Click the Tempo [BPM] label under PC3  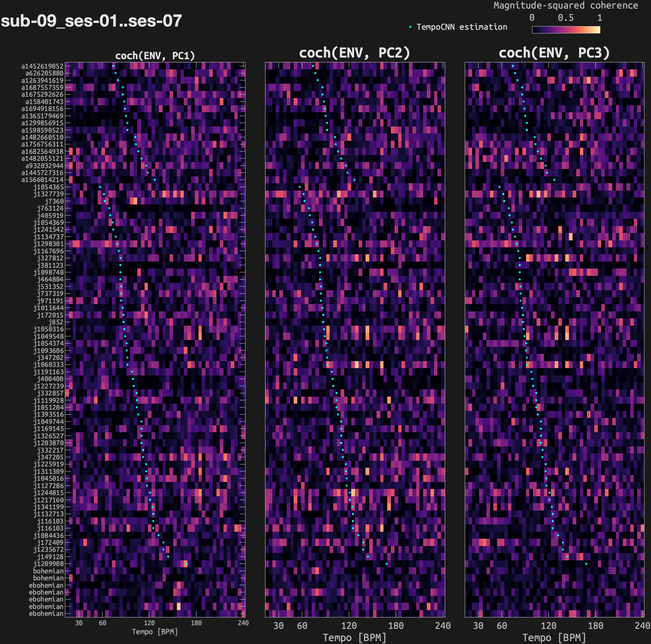(554, 637)
